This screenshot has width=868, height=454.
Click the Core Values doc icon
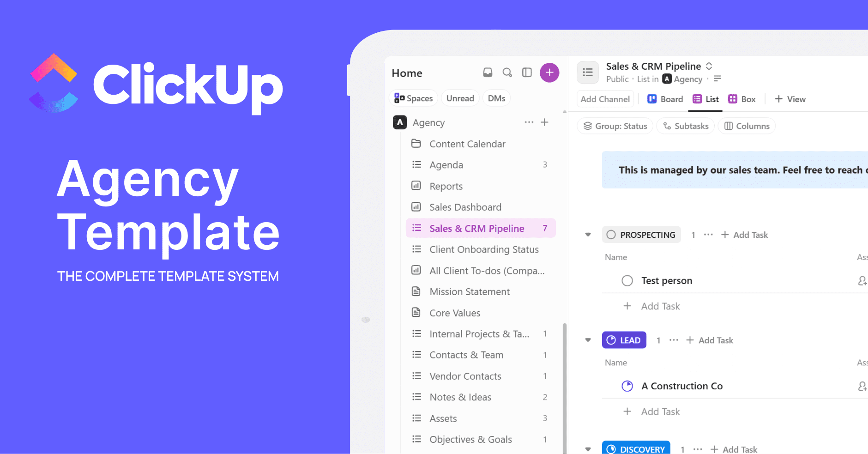click(x=416, y=313)
